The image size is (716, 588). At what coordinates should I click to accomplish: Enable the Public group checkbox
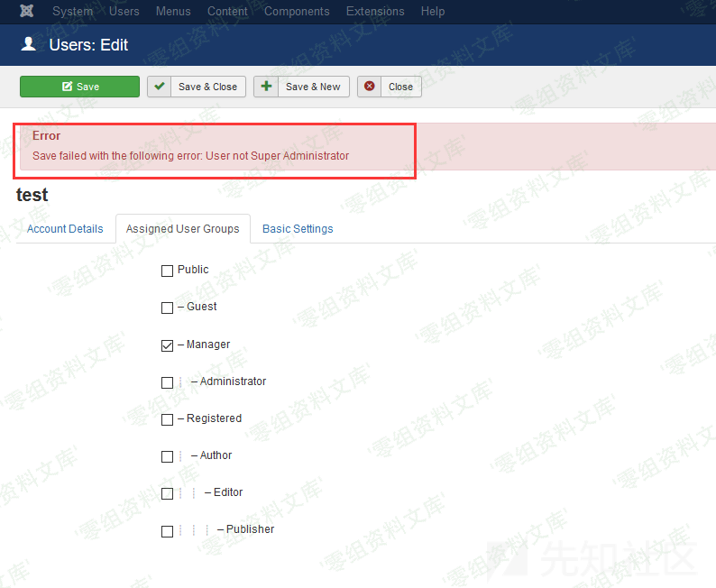pyautogui.click(x=167, y=271)
